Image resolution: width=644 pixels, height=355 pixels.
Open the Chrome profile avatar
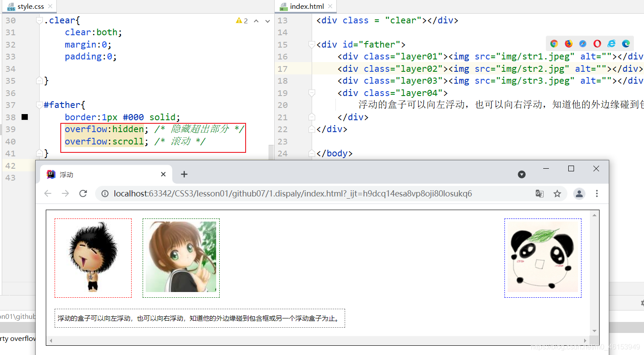pos(579,193)
